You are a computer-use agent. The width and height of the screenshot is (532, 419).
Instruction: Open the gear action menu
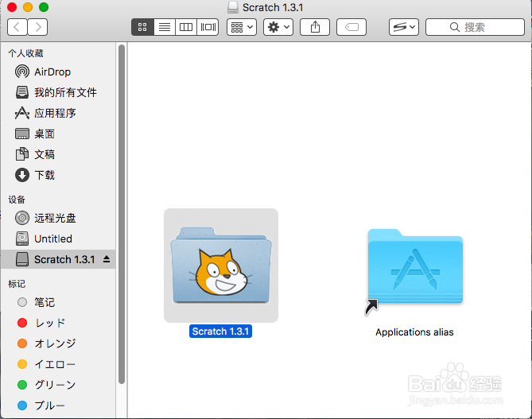pyautogui.click(x=278, y=27)
